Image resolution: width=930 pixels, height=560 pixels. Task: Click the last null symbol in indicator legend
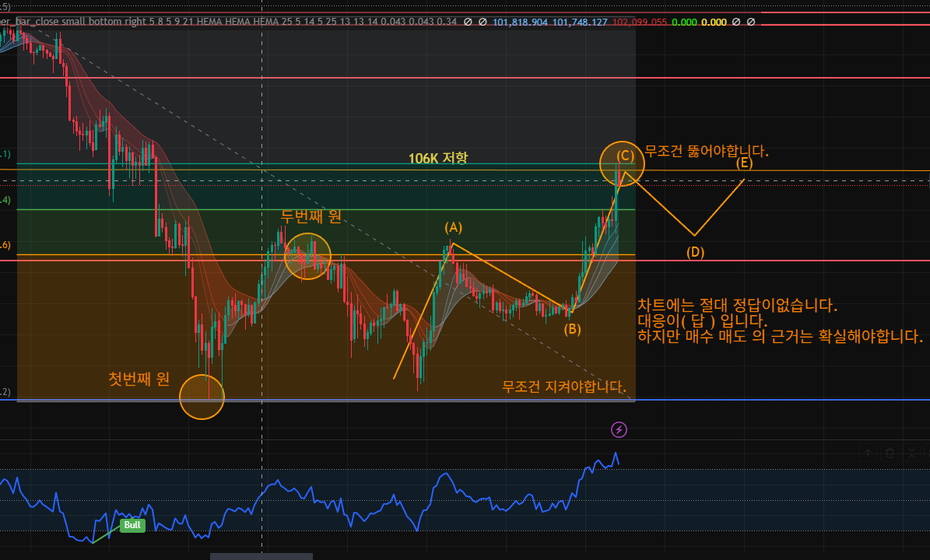click(750, 22)
